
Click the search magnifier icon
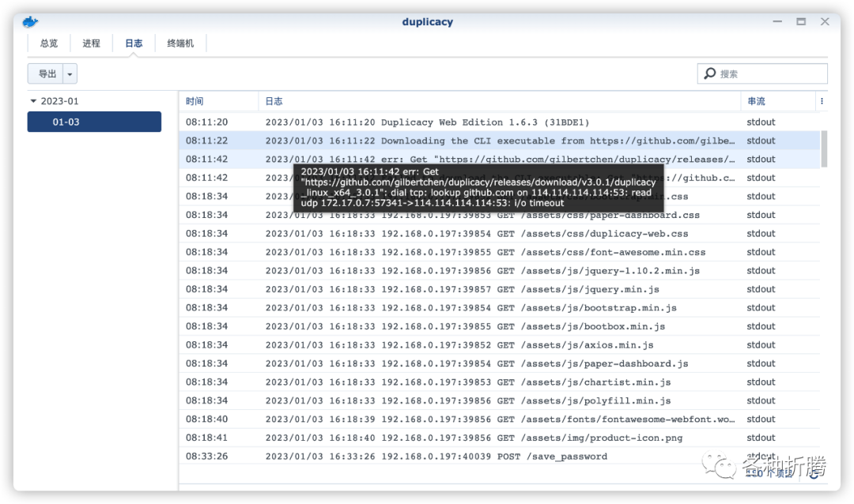pos(709,73)
